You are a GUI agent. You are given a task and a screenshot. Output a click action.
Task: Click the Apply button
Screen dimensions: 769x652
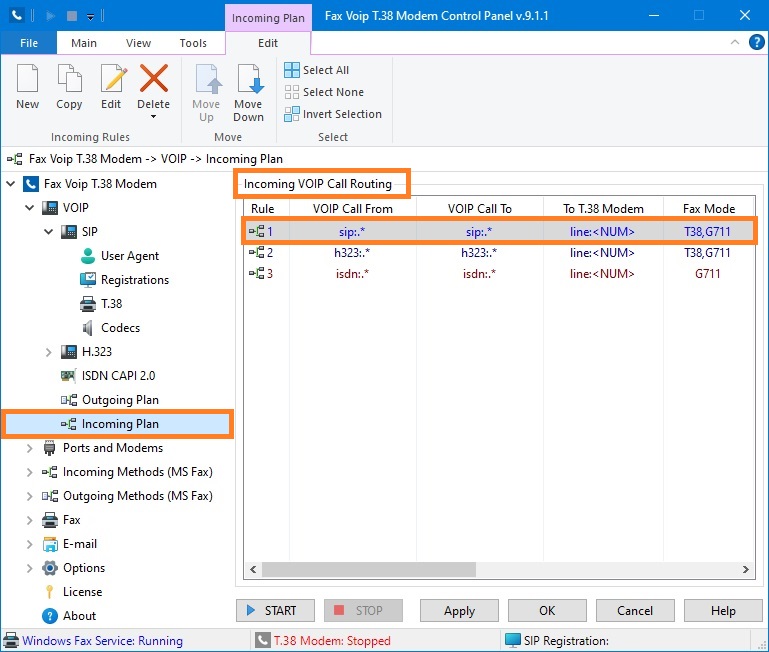[x=459, y=611]
